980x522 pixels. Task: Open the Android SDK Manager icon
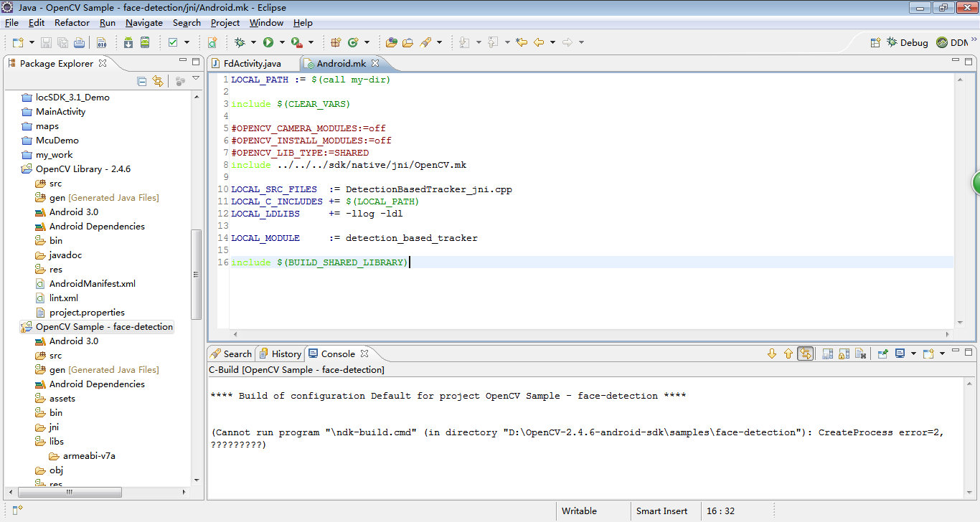[128, 42]
